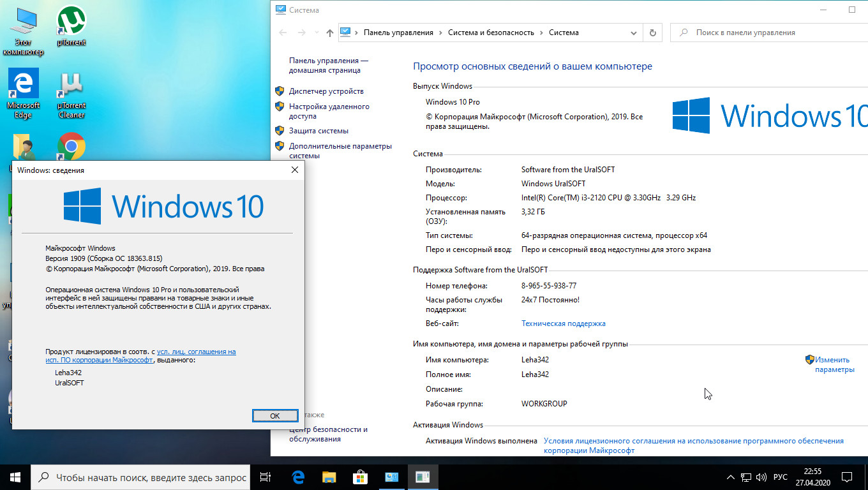The height and width of the screenshot is (490, 868).
Task: Click the taskbar search box
Action: tap(139, 477)
